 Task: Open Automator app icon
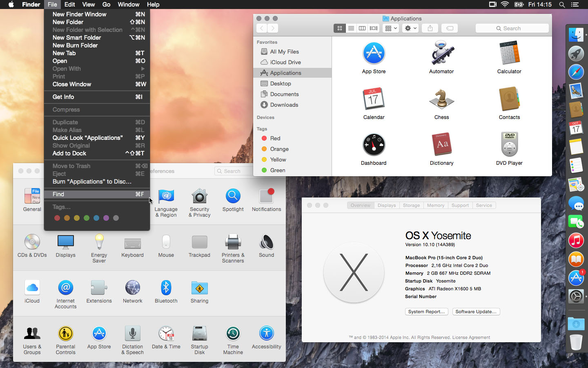(x=441, y=53)
